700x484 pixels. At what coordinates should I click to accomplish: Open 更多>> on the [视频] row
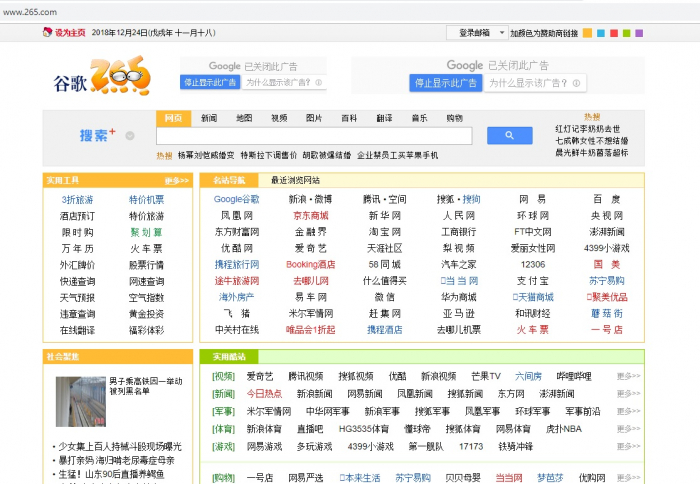(629, 376)
